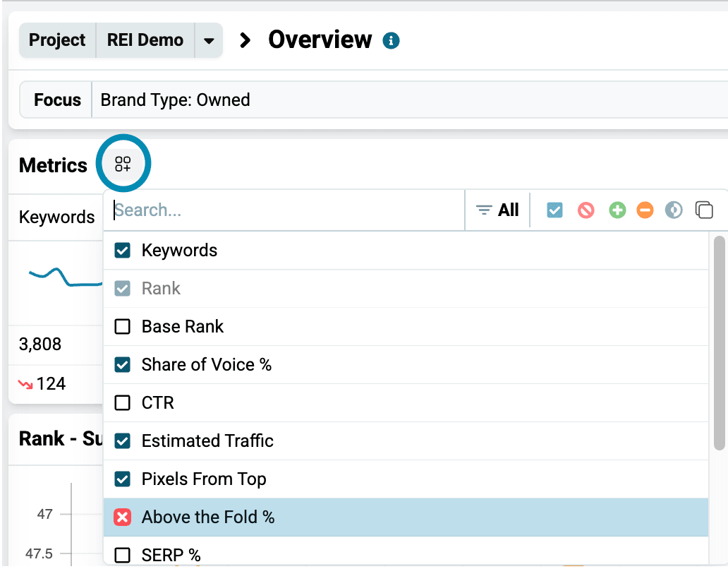Open the REI Demo project dropdown arrow
Viewport: 728px width, 569px height.
tap(209, 40)
